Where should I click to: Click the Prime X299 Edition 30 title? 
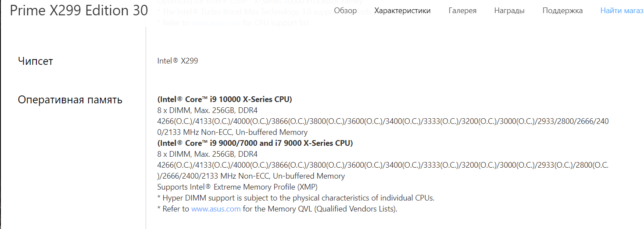click(x=79, y=11)
